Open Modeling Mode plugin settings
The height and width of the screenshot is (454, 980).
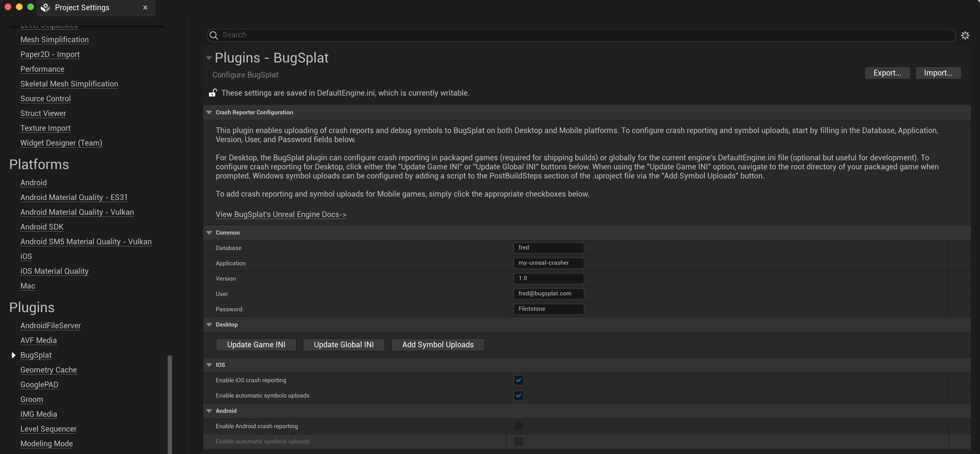[x=47, y=444]
